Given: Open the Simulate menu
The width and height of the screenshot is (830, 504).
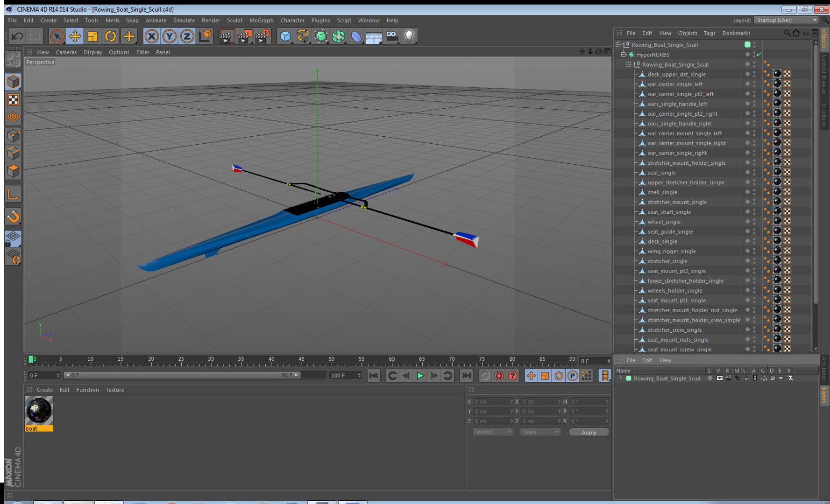Looking at the screenshot, I should point(184,21).
